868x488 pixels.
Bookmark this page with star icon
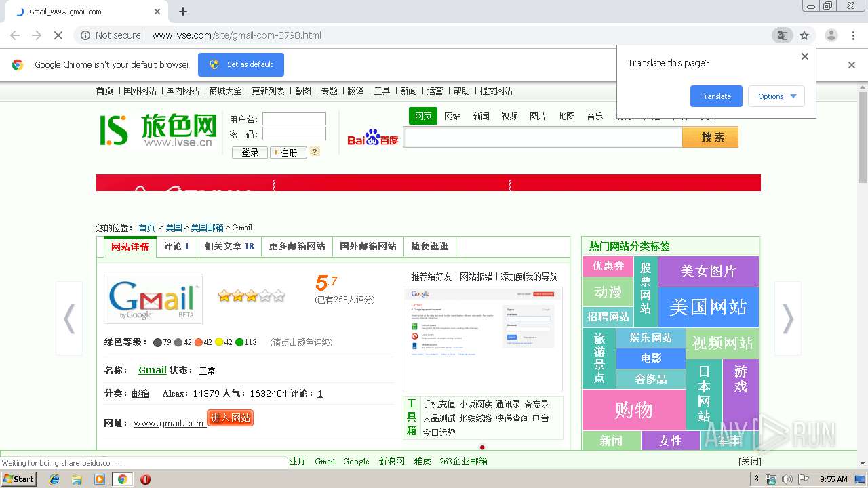click(804, 35)
